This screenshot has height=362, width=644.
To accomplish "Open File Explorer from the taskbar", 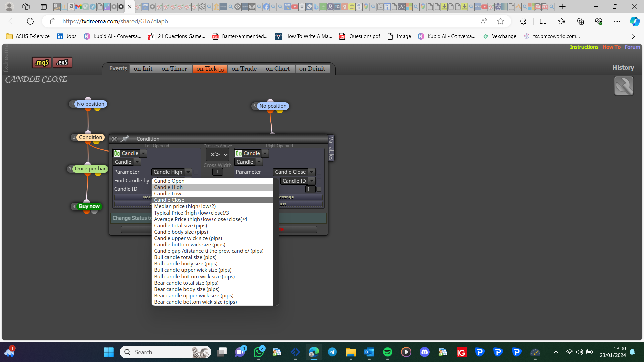I will click(x=351, y=352).
